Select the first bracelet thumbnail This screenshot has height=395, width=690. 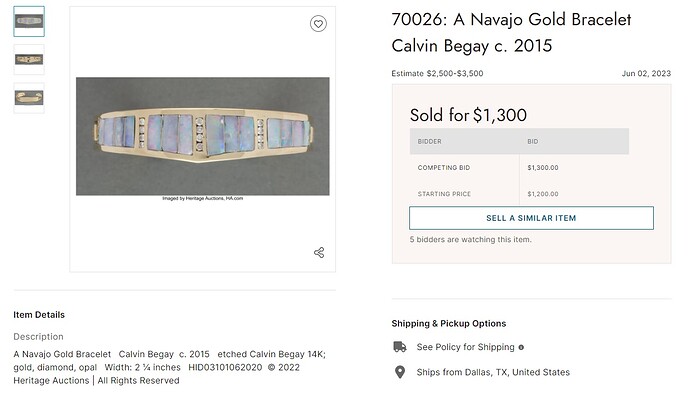pos(29,21)
